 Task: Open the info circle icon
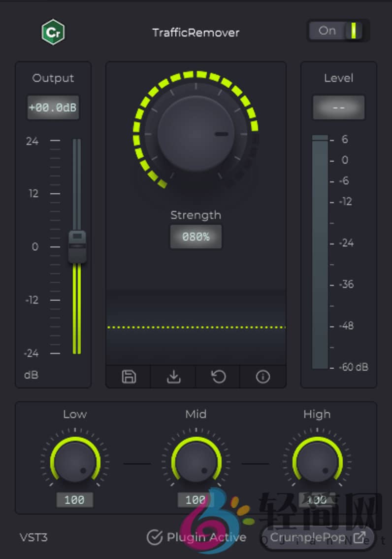[263, 377]
